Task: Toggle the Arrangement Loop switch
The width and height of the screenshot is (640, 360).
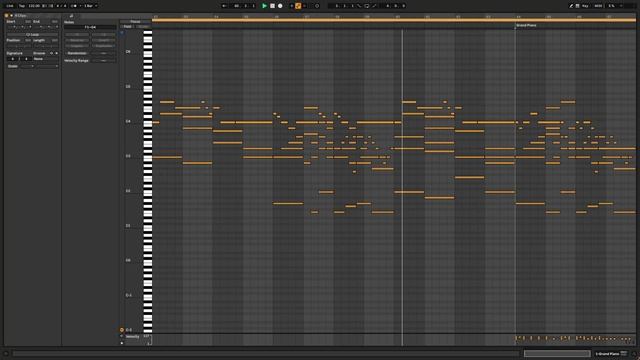Action: point(367,6)
